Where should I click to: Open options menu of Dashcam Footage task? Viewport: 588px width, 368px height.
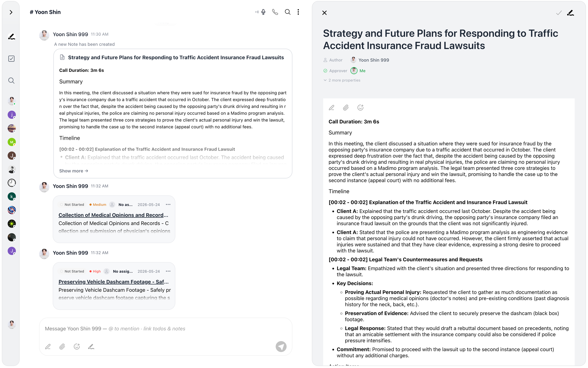(168, 271)
